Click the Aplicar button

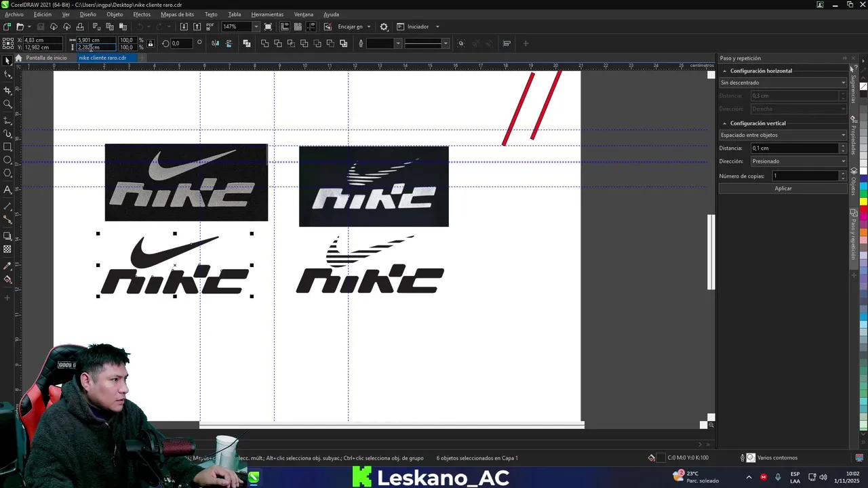tap(783, 188)
